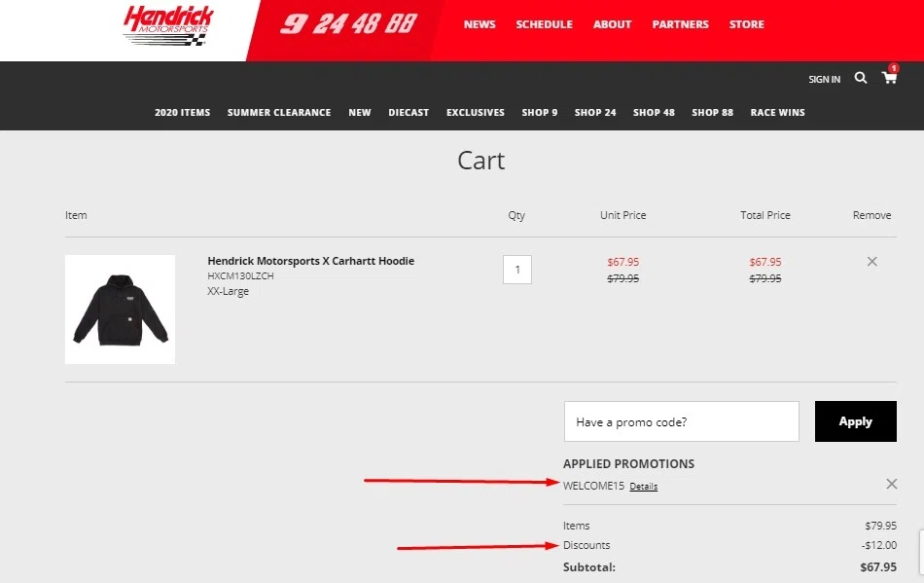The image size is (924, 583).
Task: Browse the Diecast category
Action: (x=409, y=112)
